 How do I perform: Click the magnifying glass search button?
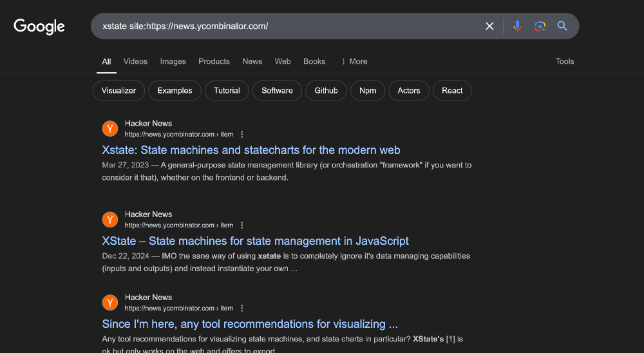[562, 26]
